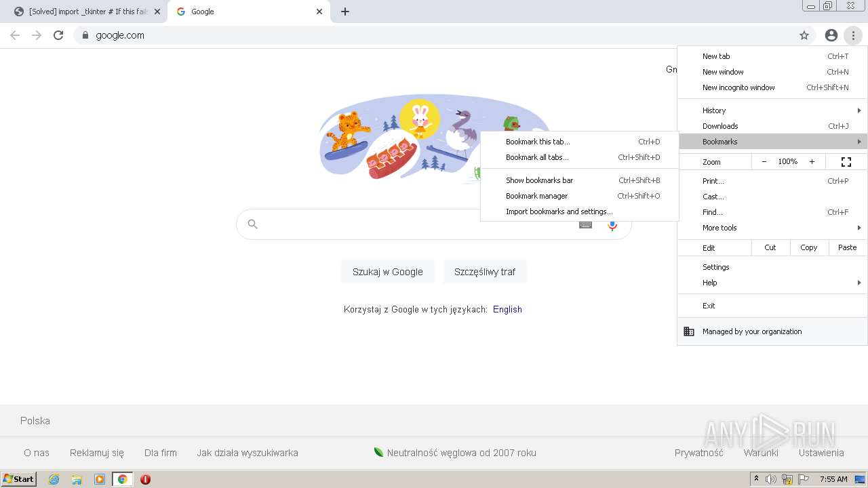Open Downloads from the menu
868x488 pixels.
tap(772, 126)
